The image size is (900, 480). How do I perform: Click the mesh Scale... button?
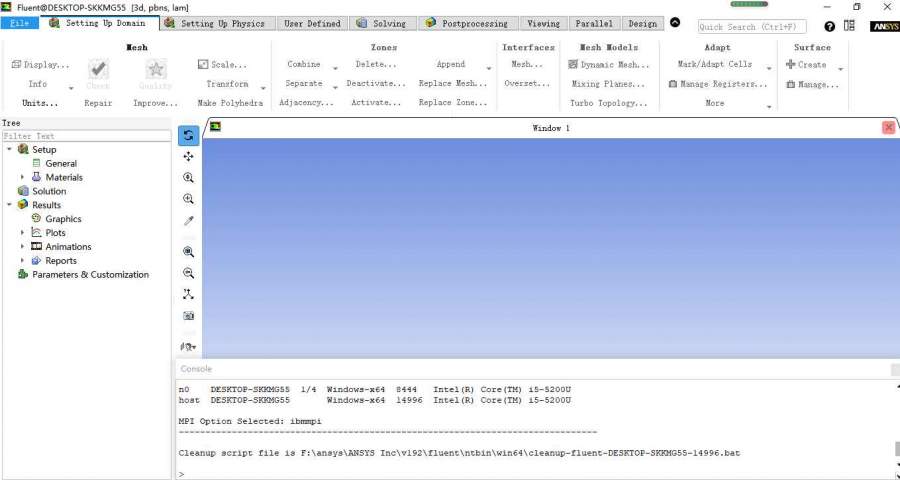(x=222, y=65)
